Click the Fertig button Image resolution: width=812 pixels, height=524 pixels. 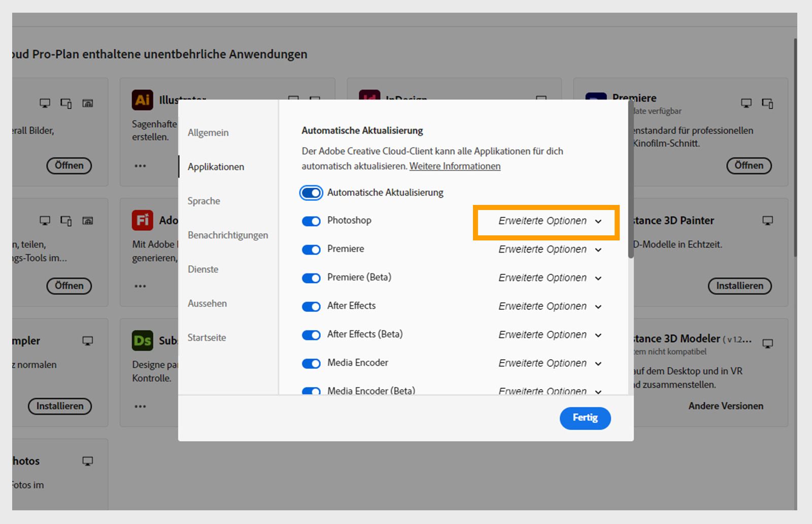coord(585,418)
